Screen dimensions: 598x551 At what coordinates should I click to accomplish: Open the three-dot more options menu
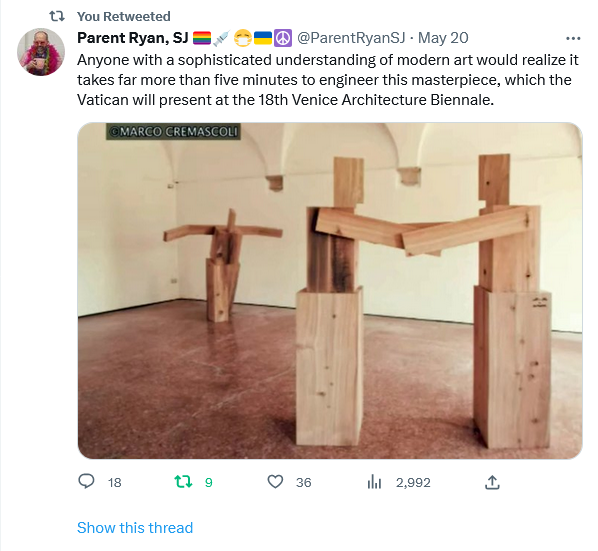pos(573,38)
